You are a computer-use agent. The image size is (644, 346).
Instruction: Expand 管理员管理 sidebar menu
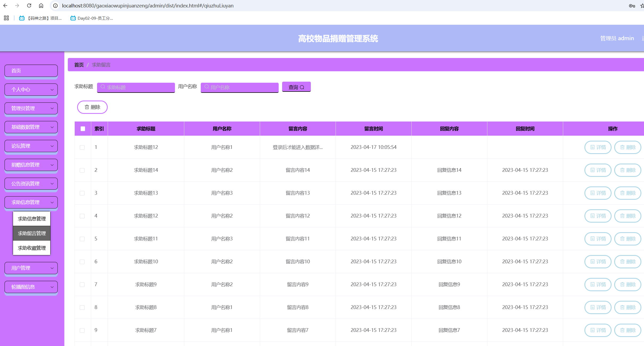tap(31, 109)
